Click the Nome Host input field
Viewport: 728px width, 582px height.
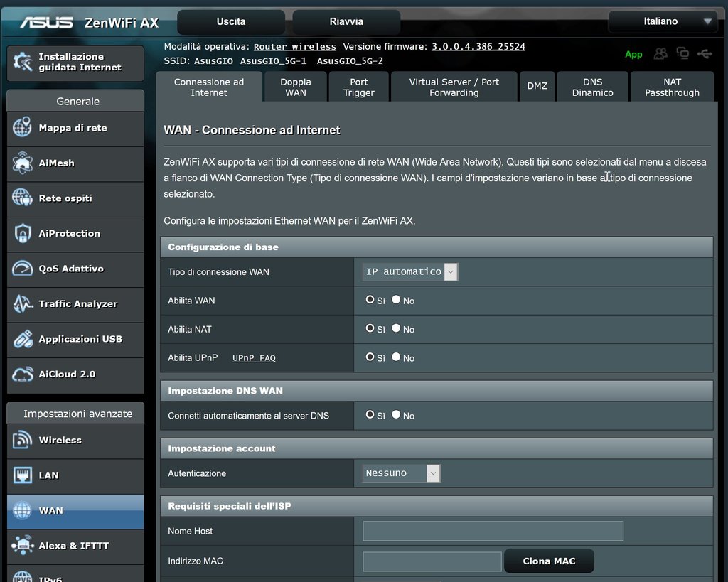pos(493,531)
